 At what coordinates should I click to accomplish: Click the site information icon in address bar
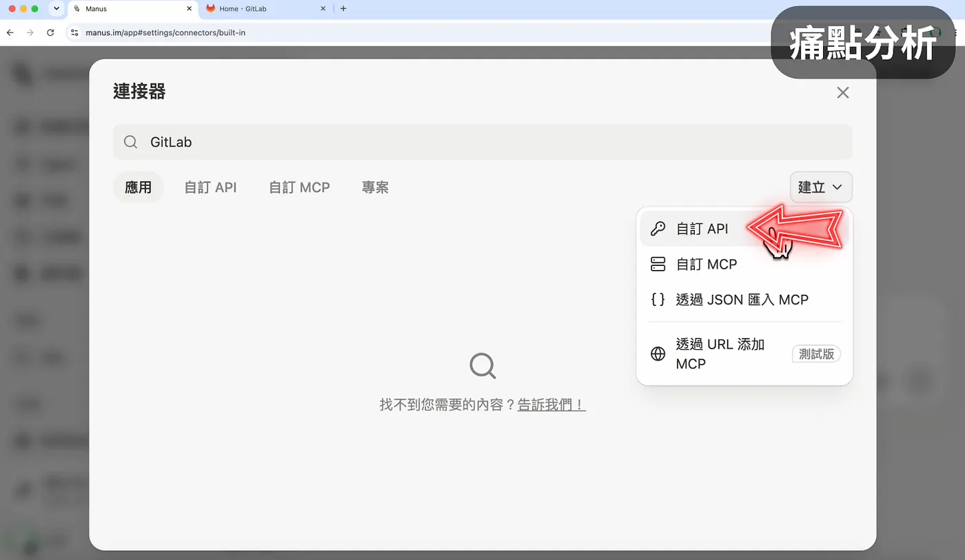(75, 32)
